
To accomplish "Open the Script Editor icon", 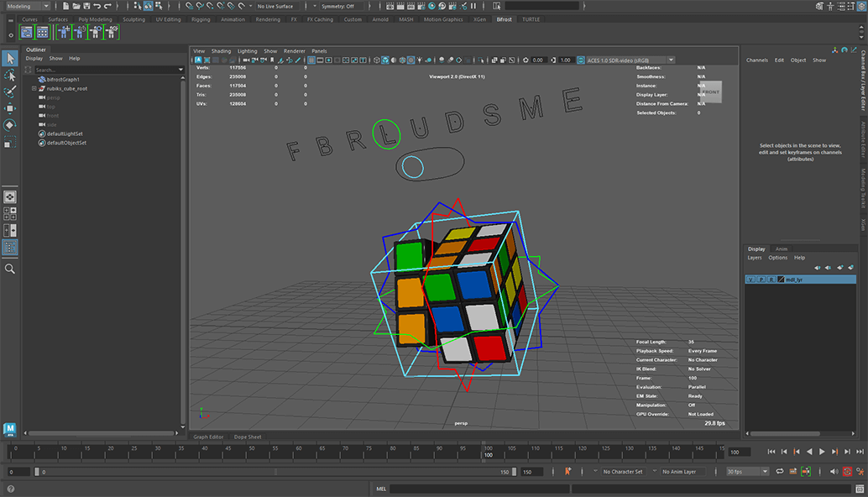I will point(859,489).
